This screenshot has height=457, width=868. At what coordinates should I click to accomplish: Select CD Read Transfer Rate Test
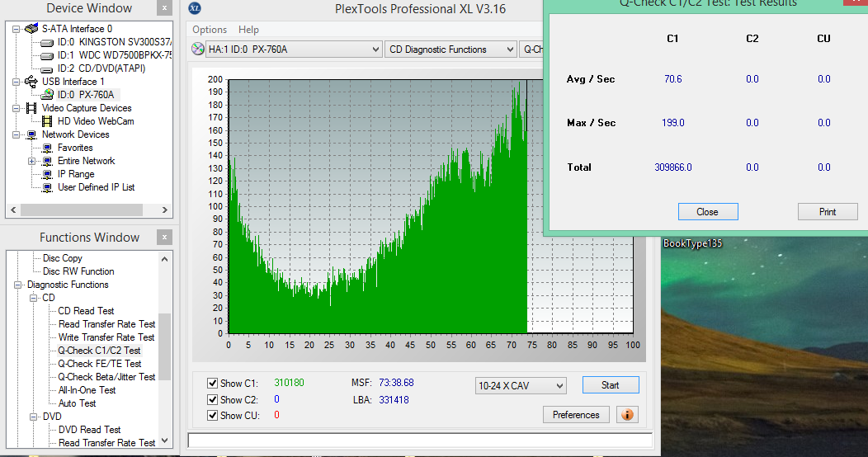(106, 324)
